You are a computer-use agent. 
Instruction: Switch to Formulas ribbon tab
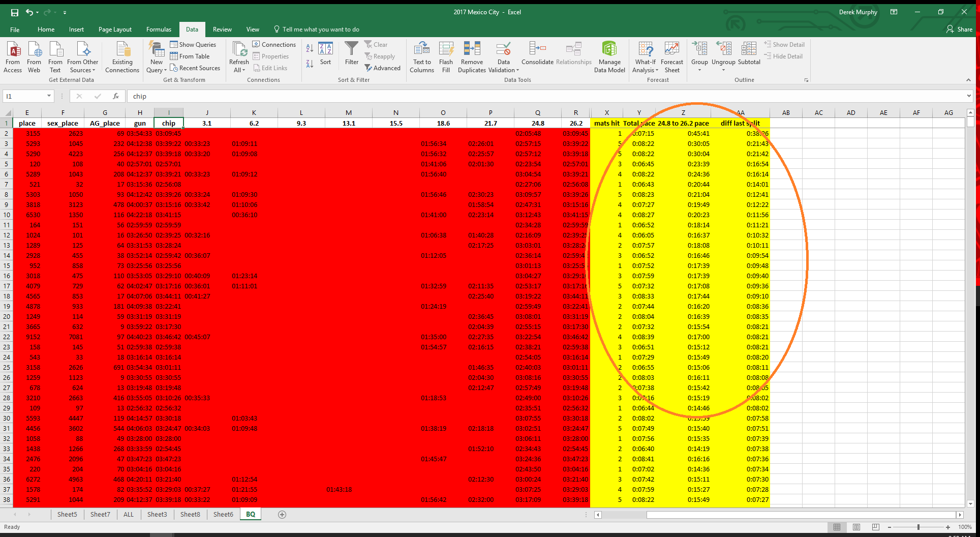[x=159, y=29]
